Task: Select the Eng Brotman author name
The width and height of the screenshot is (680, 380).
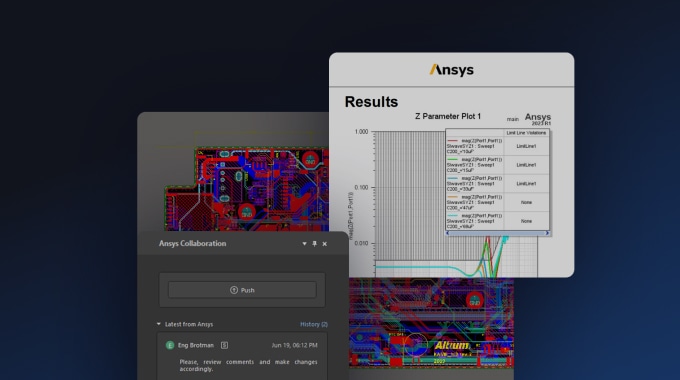Action: pos(196,345)
